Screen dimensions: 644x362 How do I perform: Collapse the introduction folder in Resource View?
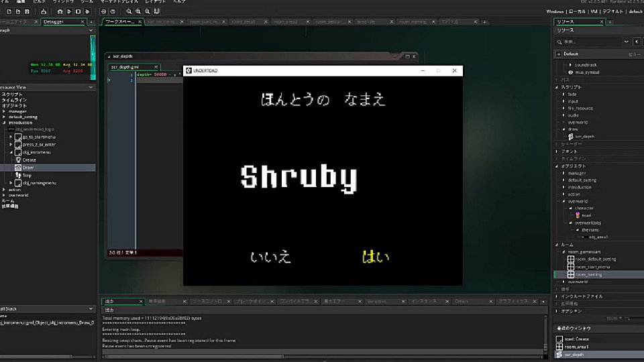(x=4, y=123)
